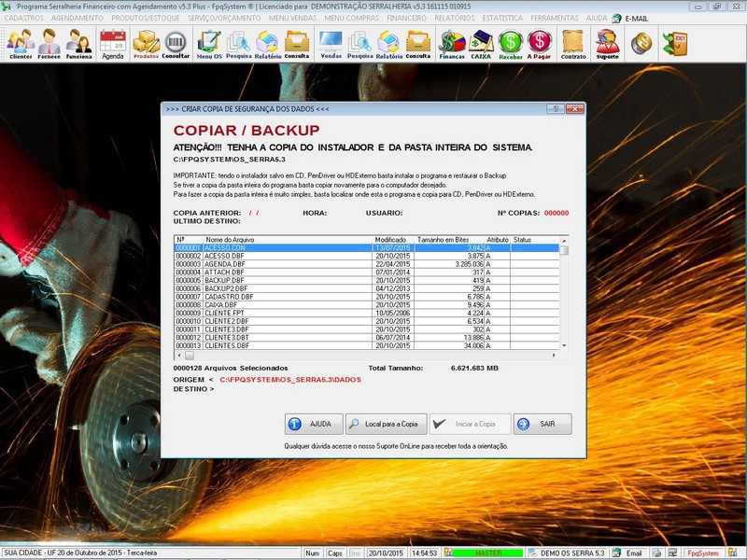Image resolution: width=747 pixels, height=560 pixels.
Task: Open the Vendas monitor icon
Action: (331, 44)
